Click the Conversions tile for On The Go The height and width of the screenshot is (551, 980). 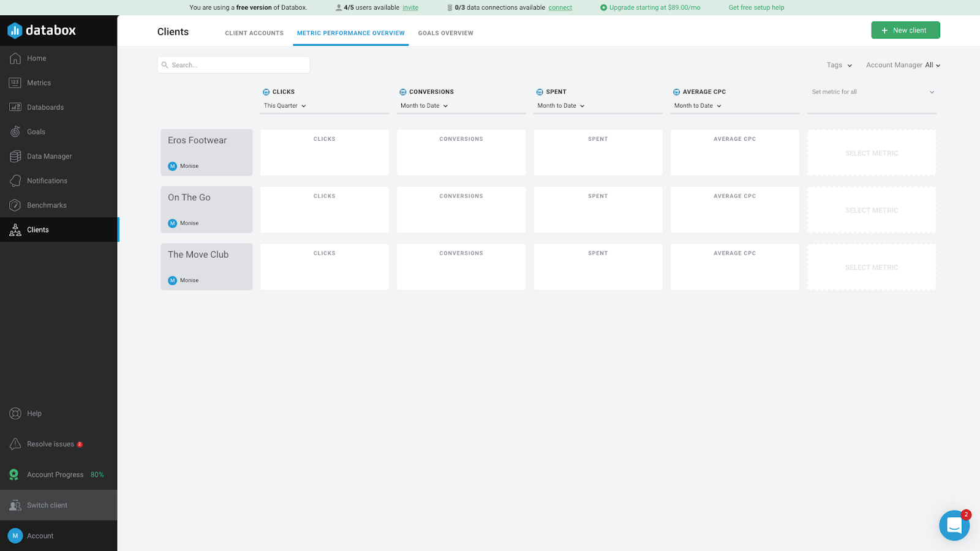click(461, 209)
